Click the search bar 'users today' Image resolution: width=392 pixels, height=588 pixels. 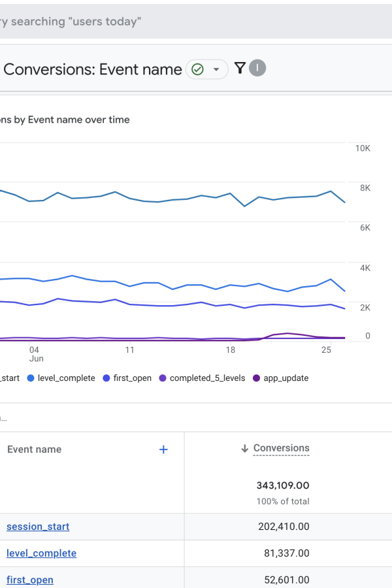[x=196, y=22]
